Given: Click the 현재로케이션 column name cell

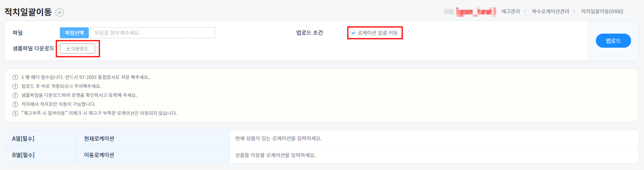Looking at the screenshot, I should 99,139.
